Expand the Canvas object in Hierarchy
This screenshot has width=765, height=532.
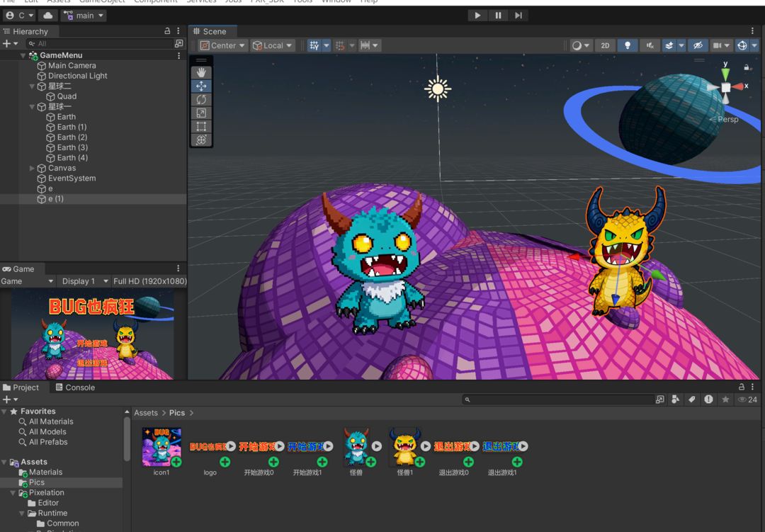[x=32, y=169]
